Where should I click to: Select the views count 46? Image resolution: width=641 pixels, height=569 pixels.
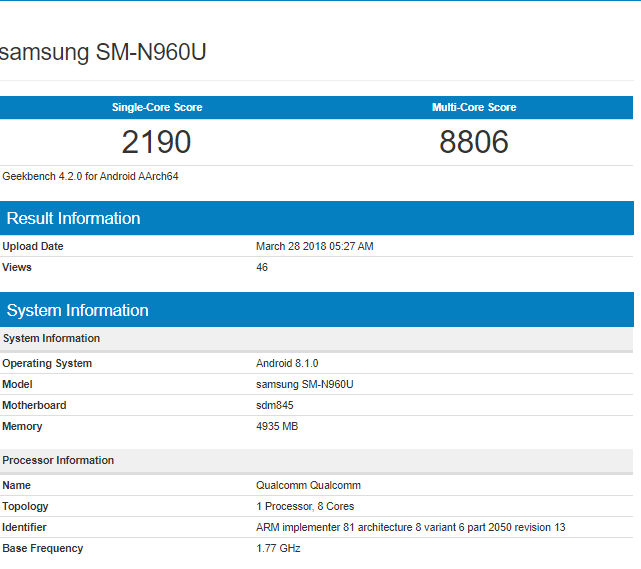(x=262, y=267)
